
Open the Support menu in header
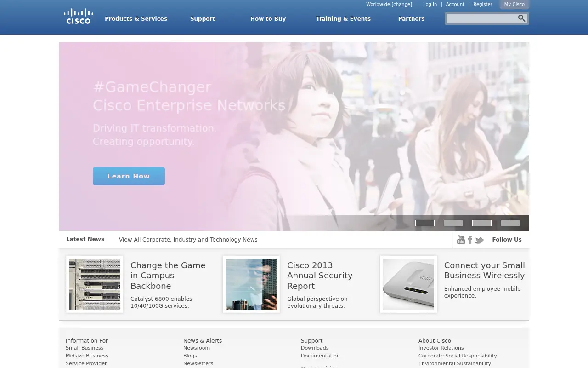pyautogui.click(x=203, y=19)
